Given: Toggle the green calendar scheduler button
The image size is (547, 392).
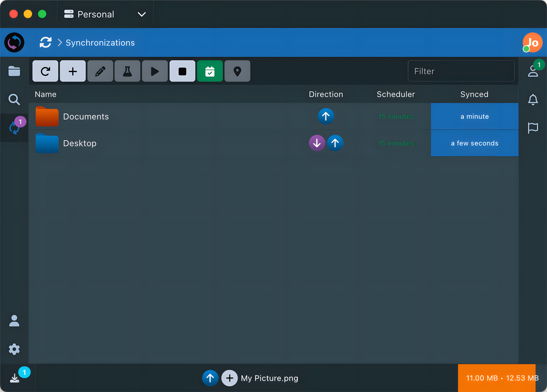Looking at the screenshot, I should click(x=210, y=71).
